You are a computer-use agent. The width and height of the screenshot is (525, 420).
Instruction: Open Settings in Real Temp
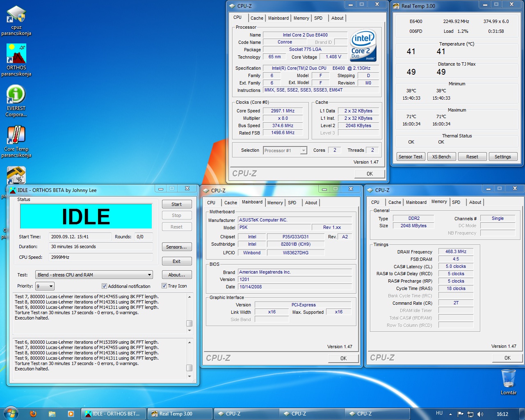click(503, 157)
